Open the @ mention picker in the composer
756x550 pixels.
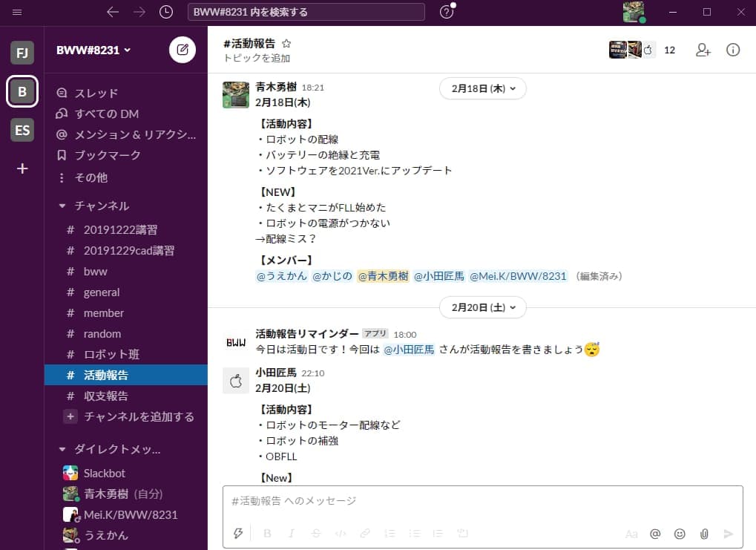pos(655,534)
